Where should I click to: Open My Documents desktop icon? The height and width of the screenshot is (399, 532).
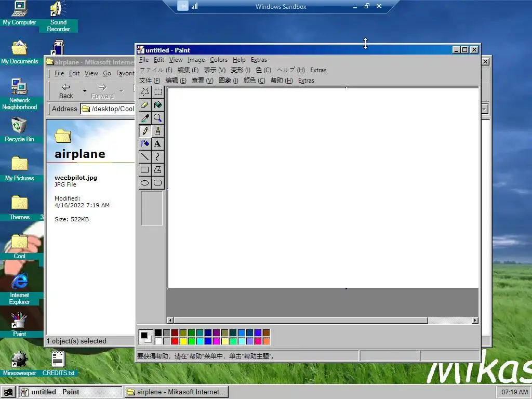(x=19, y=52)
